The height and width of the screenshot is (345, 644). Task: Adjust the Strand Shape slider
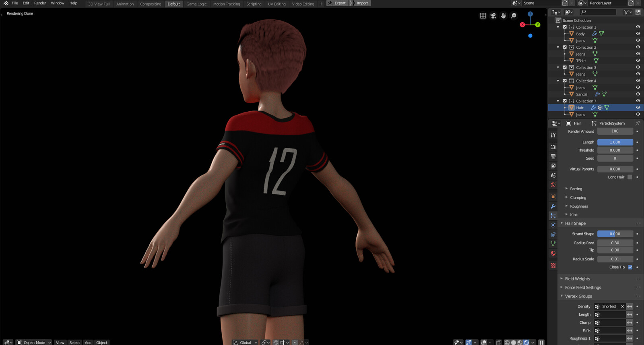pos(615,234)
